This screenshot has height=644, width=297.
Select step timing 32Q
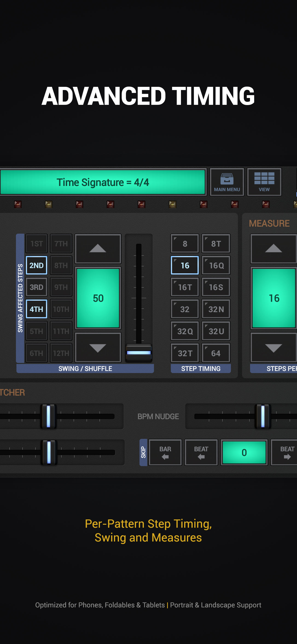coord(185,331)
